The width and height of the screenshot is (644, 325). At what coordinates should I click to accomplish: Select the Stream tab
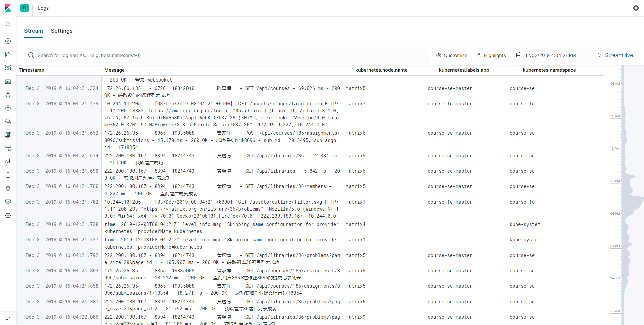[x=34, y=31]
